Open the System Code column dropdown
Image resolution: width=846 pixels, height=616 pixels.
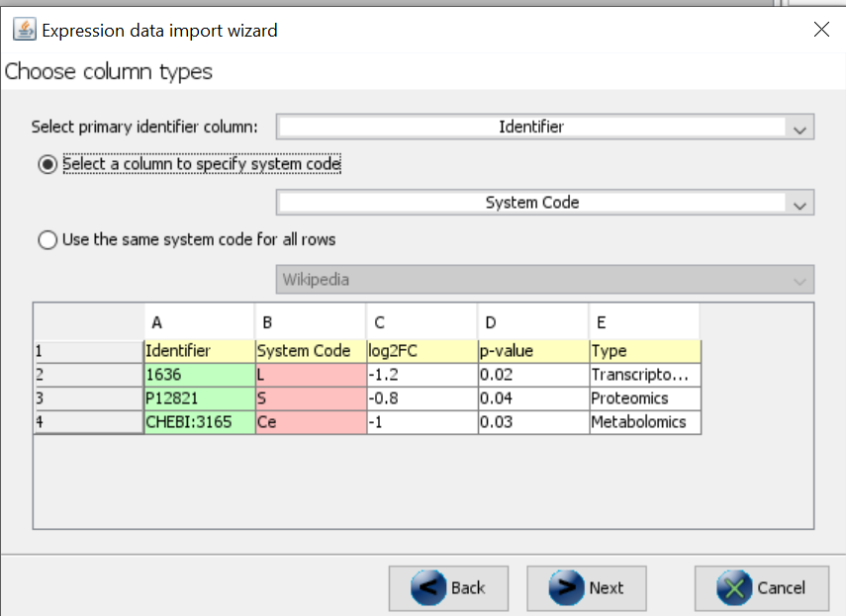click(x=545, y=202)
